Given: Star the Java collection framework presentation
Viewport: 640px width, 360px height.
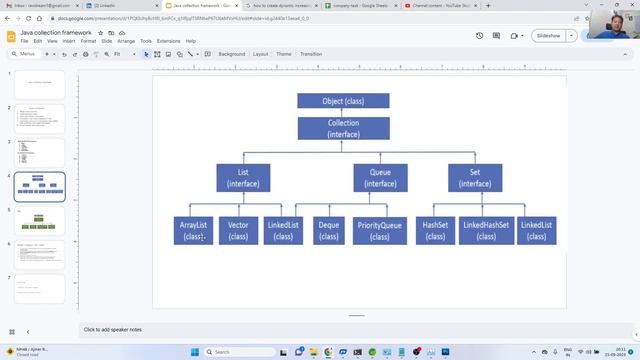Looking at the screenshot, I should (100, 33).
